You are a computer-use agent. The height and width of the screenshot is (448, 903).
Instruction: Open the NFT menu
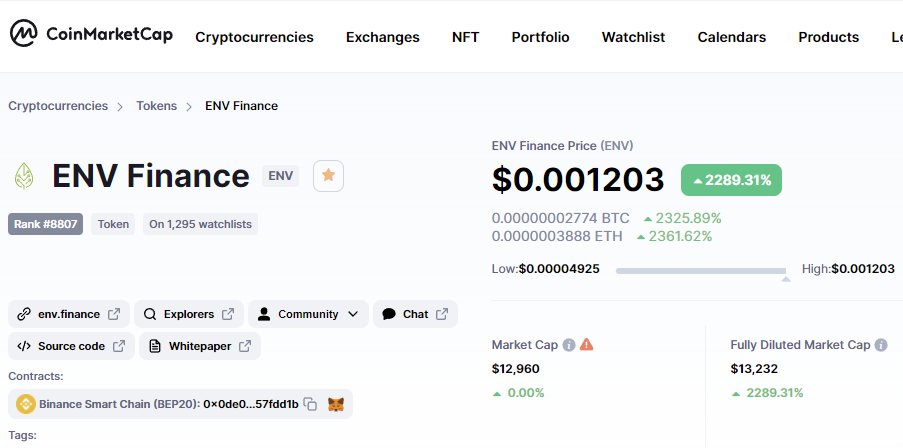465,37
